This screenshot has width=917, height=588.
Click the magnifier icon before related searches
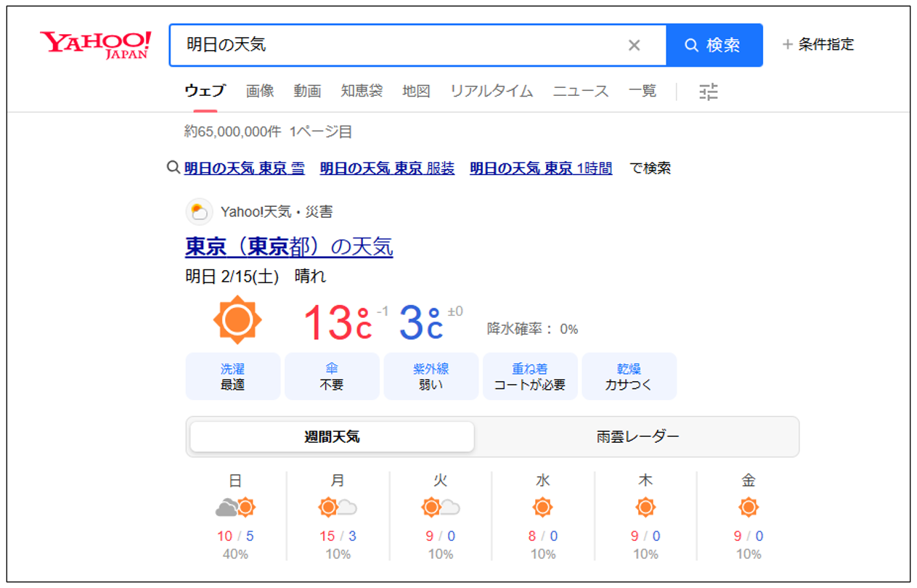pos(174,168)
